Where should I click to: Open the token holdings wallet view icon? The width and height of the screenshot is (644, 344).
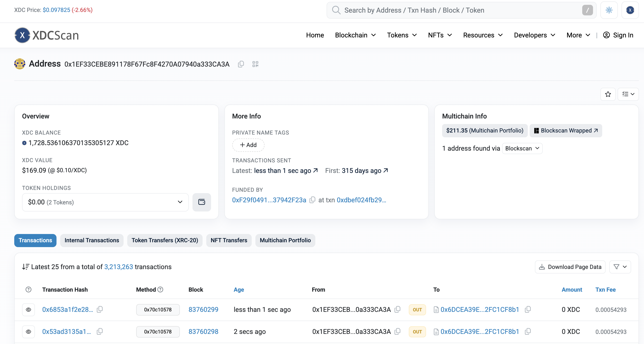201,202
